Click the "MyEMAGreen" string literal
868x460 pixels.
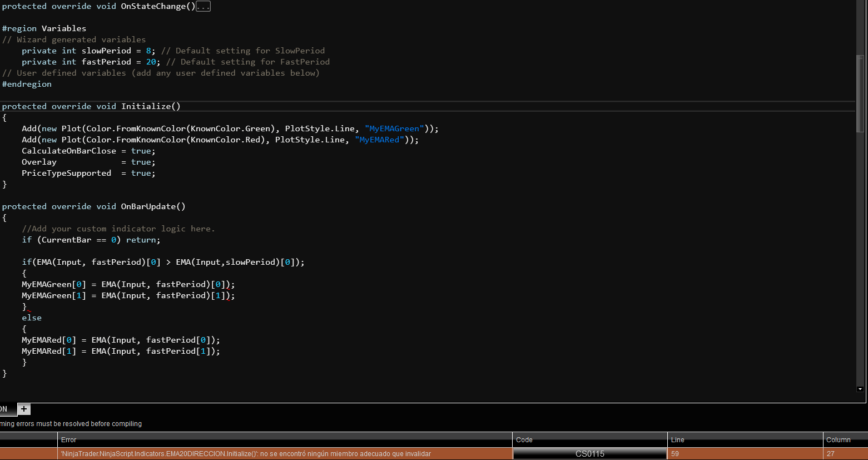pos(394,128)
